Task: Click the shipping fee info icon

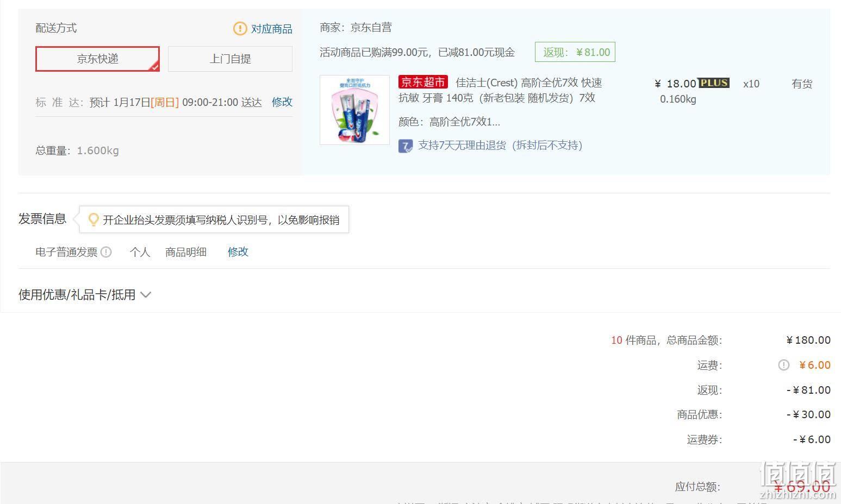Action: click(x=783, y=365)
